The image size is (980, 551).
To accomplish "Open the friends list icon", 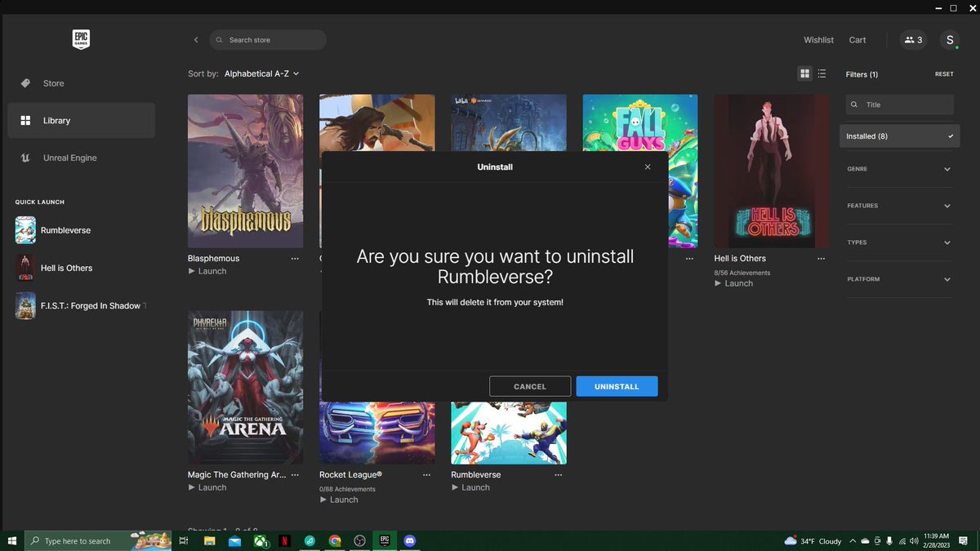I will (913, 40).
